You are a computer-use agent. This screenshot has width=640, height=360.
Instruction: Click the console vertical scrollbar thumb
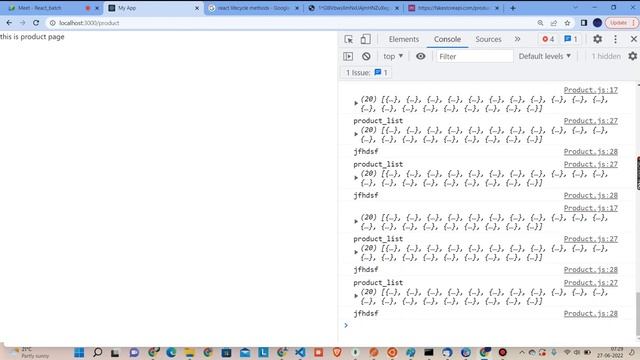coord(638,315)
